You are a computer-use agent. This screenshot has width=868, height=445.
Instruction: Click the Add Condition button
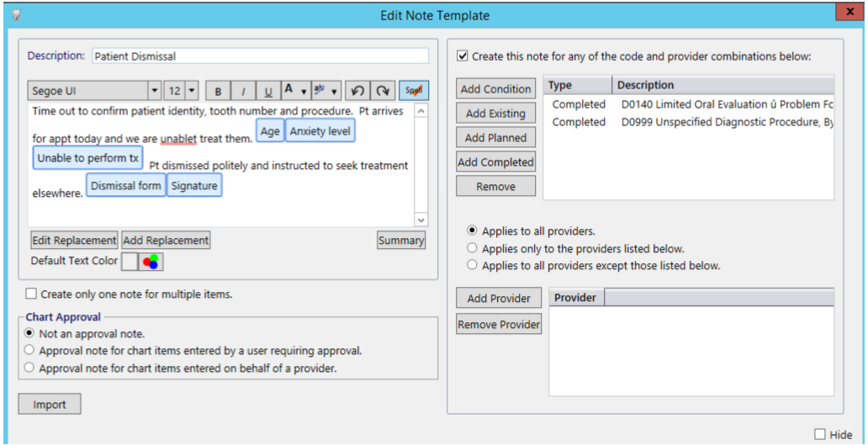(x=496, y=89)
